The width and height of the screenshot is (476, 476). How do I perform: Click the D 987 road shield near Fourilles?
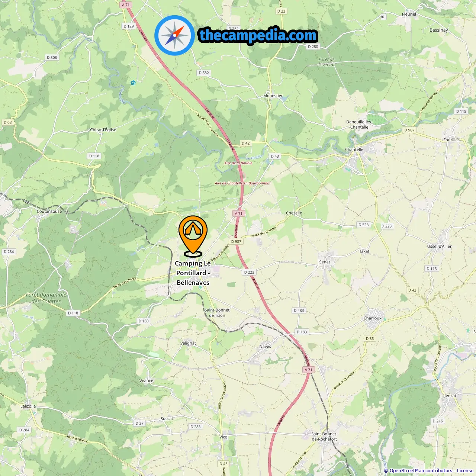[409, 130]
